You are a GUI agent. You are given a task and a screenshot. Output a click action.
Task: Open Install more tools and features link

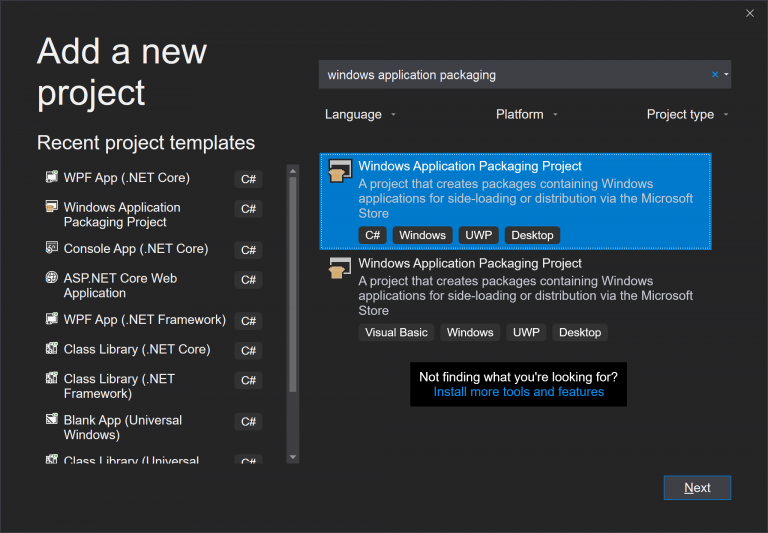pos(519,392)
